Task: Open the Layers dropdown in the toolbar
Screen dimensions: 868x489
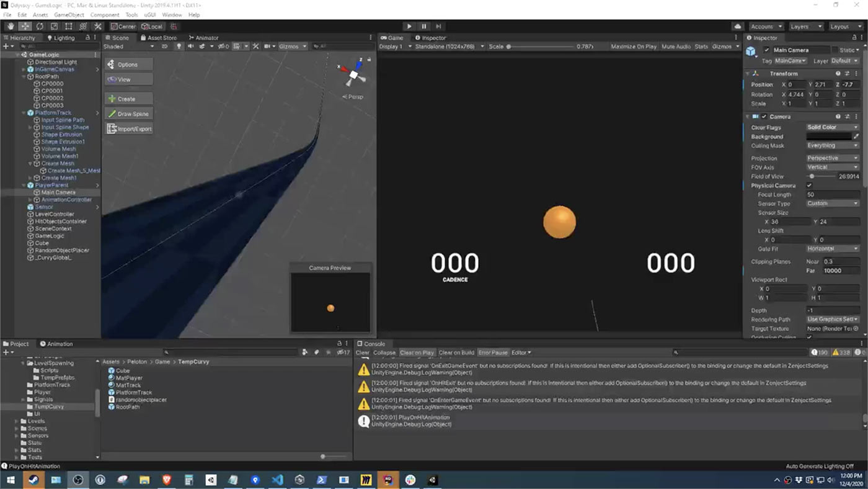Action: 805,27
